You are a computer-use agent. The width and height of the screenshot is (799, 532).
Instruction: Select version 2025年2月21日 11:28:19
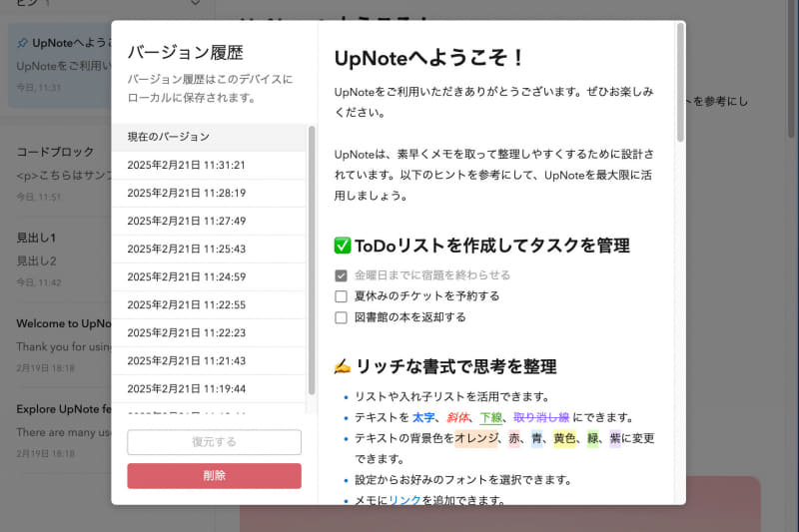209,193
